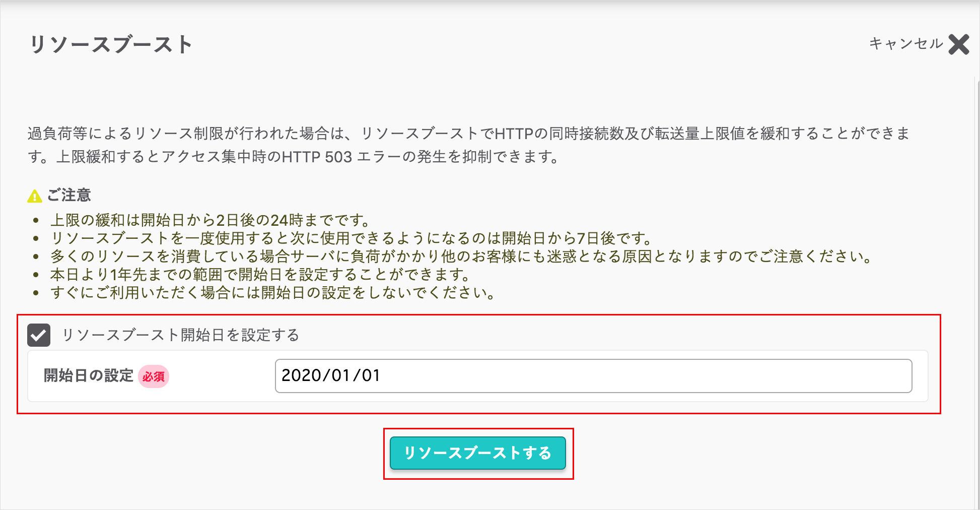Select the checkmark icon in the checkbox
The width and height of the screenshot is (980, 510).
(39, 334)
